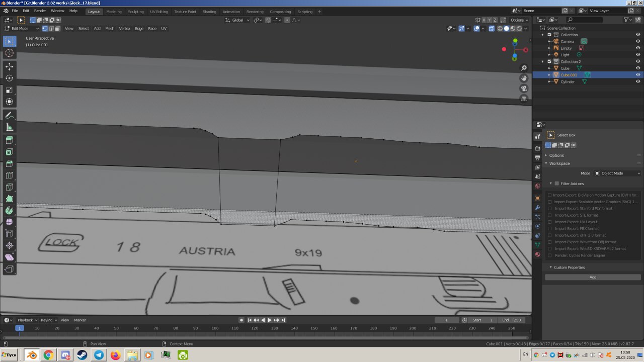This screenshot has height=362, width=644.
Task: Toggle camera view icon in viewport
Action: tap(524, 88)
